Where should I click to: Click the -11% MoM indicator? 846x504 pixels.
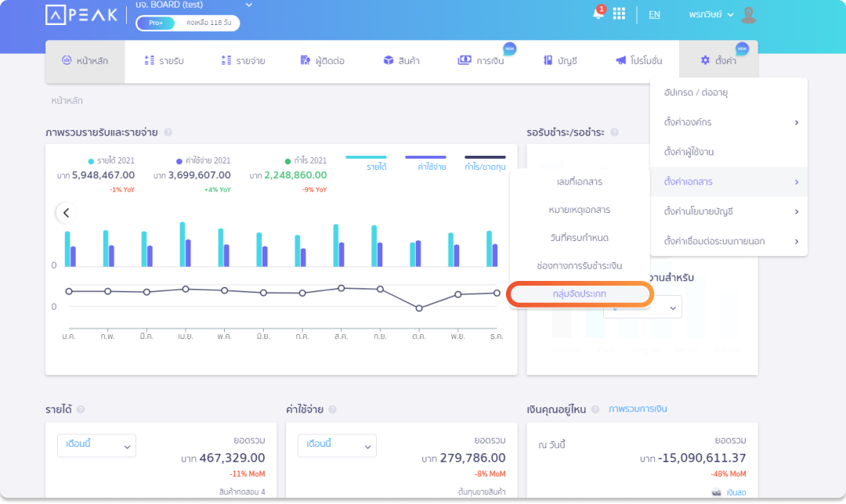(247, 473)
